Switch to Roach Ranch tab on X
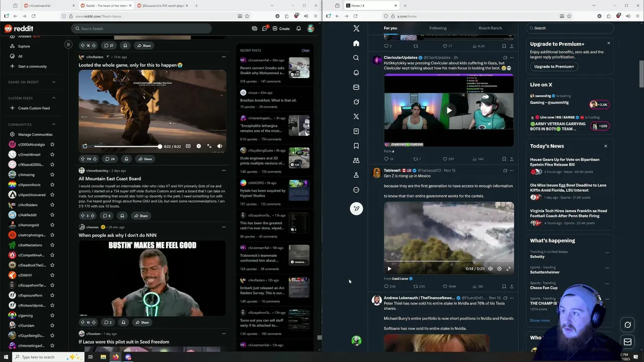The width and height of the screenshot is (644, 362). point(490,28)
